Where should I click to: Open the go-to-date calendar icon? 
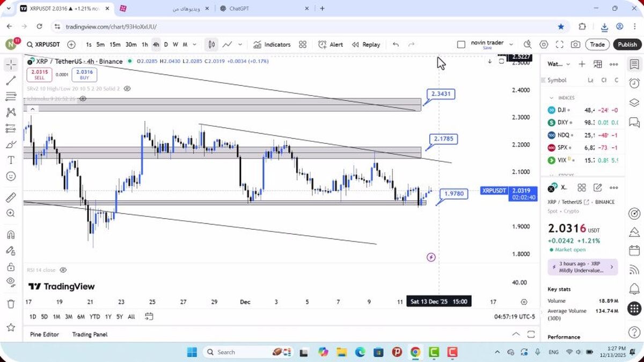pyautogui.click(x=149, y=316)
